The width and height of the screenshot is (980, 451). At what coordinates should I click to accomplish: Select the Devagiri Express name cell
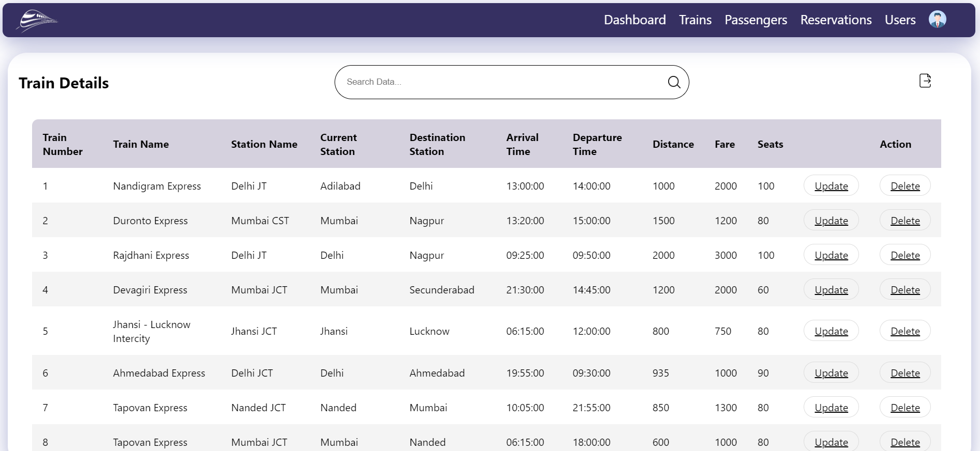click(150, 290)
